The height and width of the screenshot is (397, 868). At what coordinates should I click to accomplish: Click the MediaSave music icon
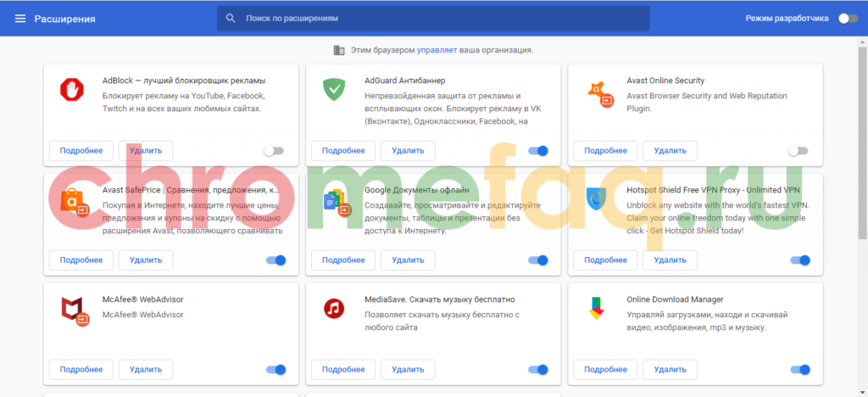pos(335,309)
